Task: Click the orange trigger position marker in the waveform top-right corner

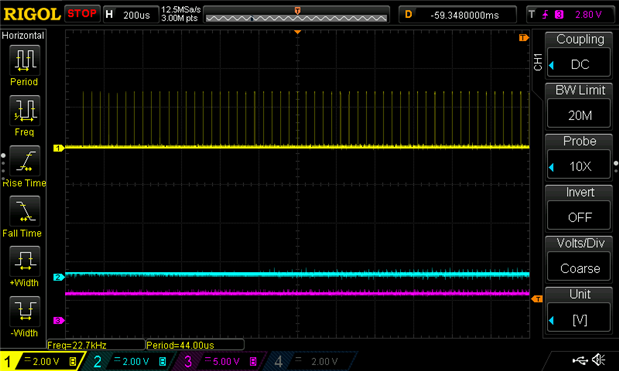Action: coord(523,38)
